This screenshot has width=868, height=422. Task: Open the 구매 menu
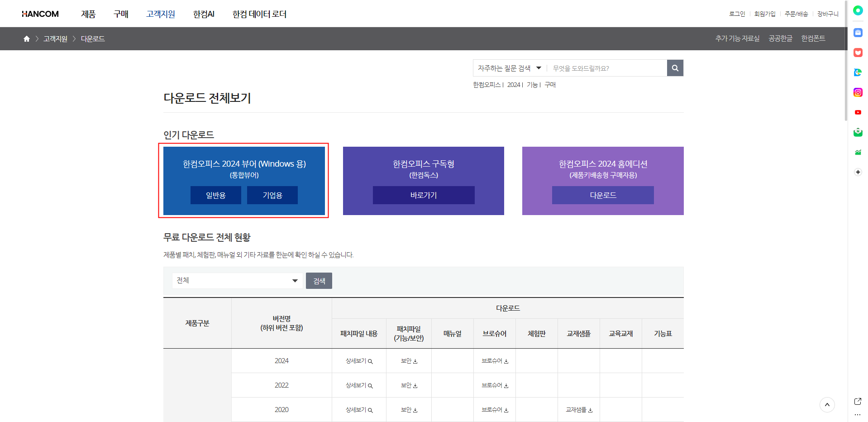(x=121, y=14)
